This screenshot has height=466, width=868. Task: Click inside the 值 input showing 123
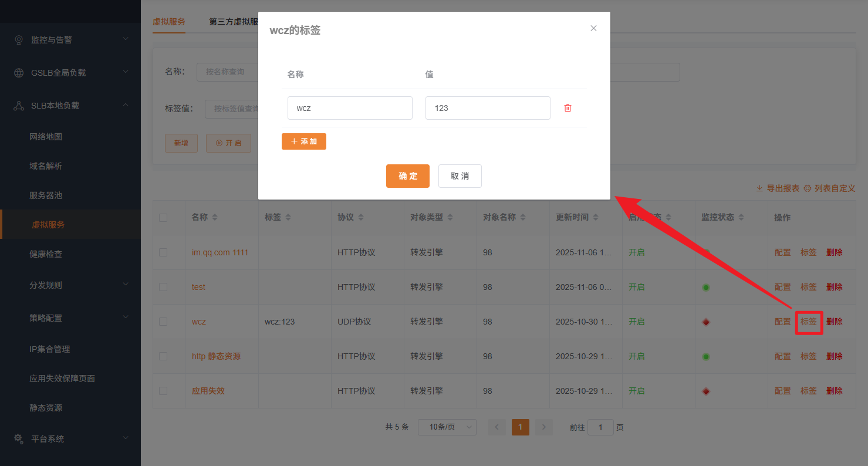pyautogui.click(x=488, y=107)
